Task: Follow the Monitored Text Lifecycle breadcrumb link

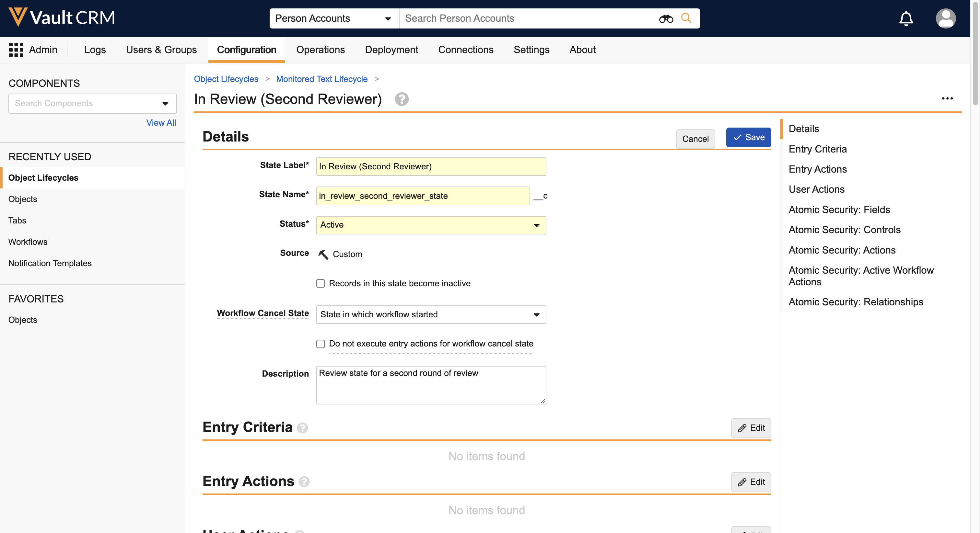Action: pyautogui.click(x=321, y=79)
